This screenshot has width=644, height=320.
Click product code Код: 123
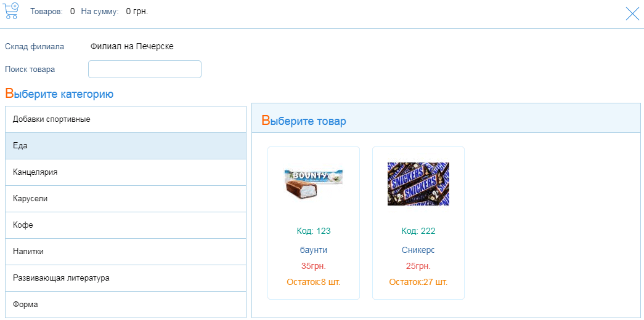pos(314,231)
